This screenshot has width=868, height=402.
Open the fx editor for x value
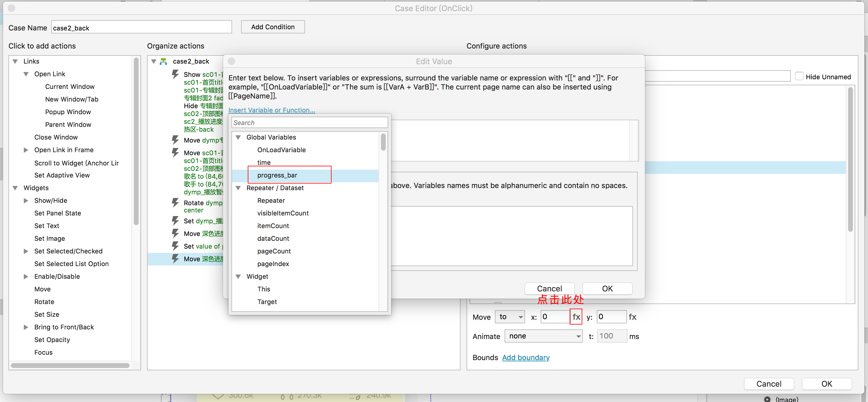576,317
